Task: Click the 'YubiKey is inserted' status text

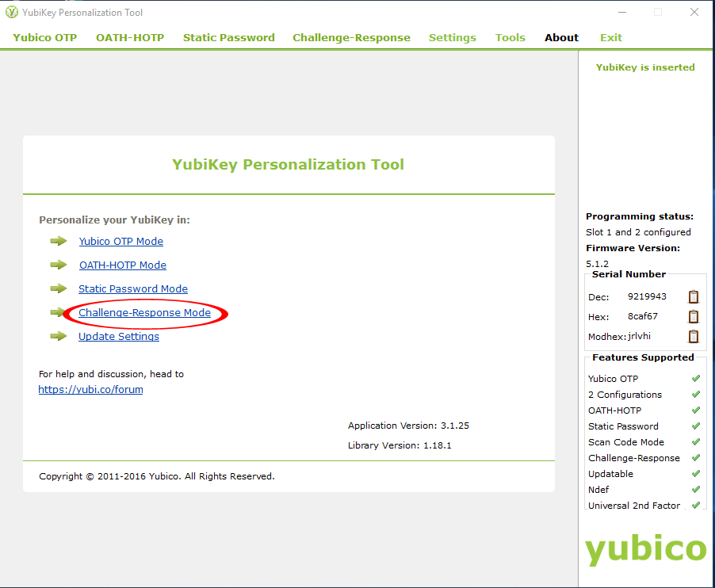Action: (x=645, y=67)
